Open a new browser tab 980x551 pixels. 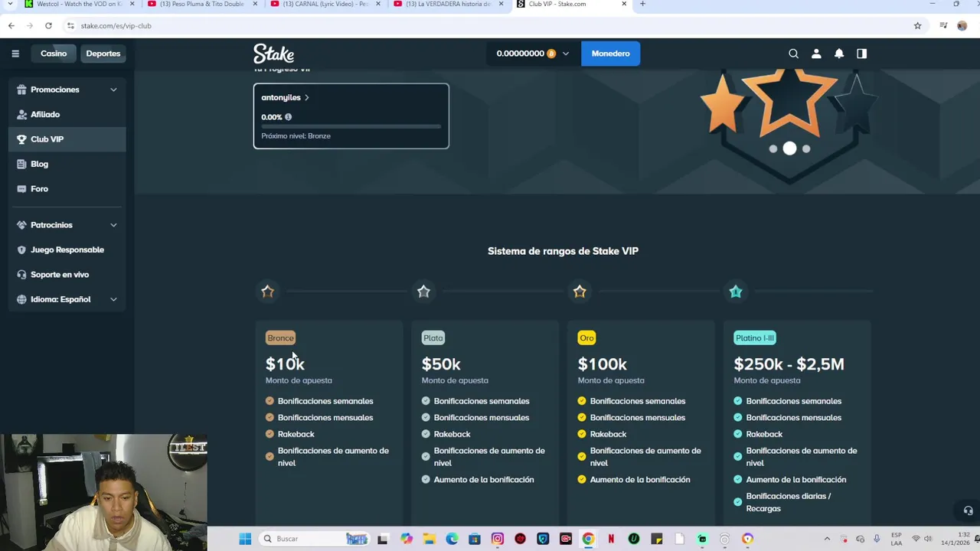(x=642, y=4)
